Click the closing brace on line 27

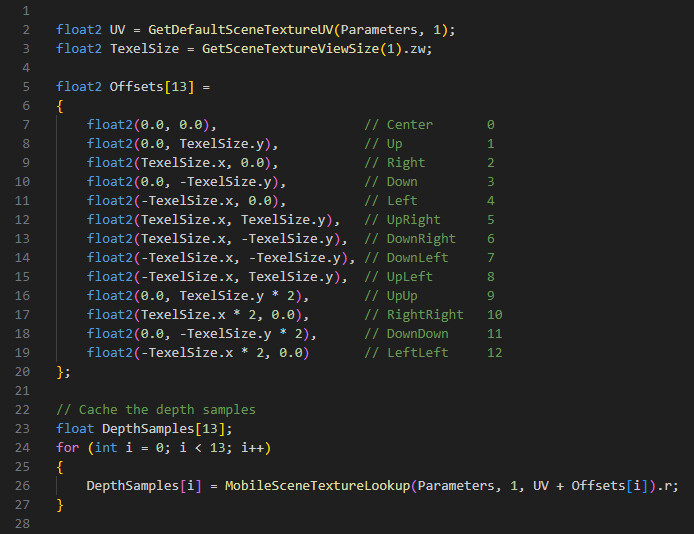(x=60, y=505)
